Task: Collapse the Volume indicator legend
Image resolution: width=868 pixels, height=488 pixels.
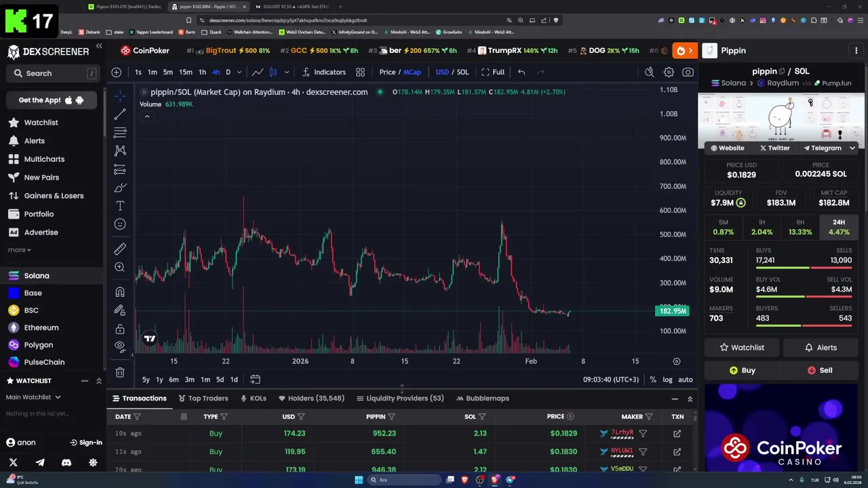Action: click(146, 117)
